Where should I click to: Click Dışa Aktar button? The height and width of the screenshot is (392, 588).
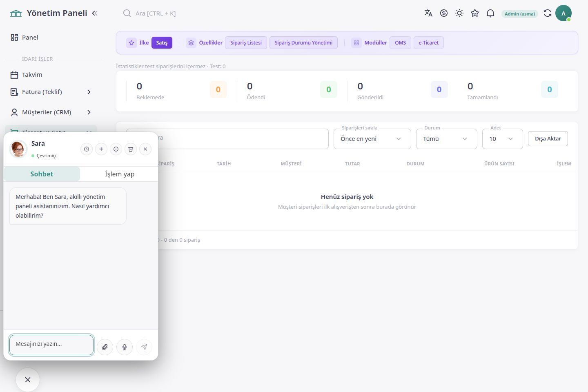point(548,138)
